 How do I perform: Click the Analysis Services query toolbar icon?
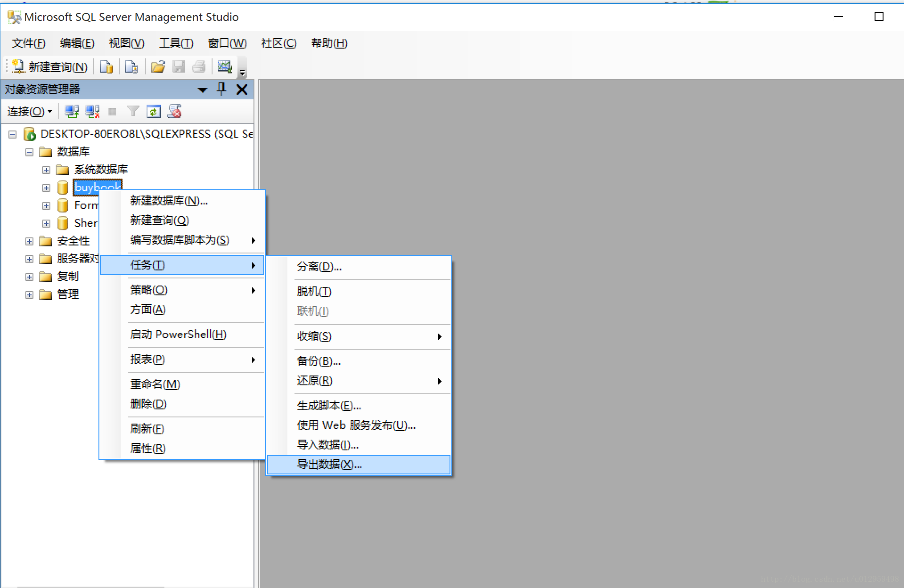131,67
